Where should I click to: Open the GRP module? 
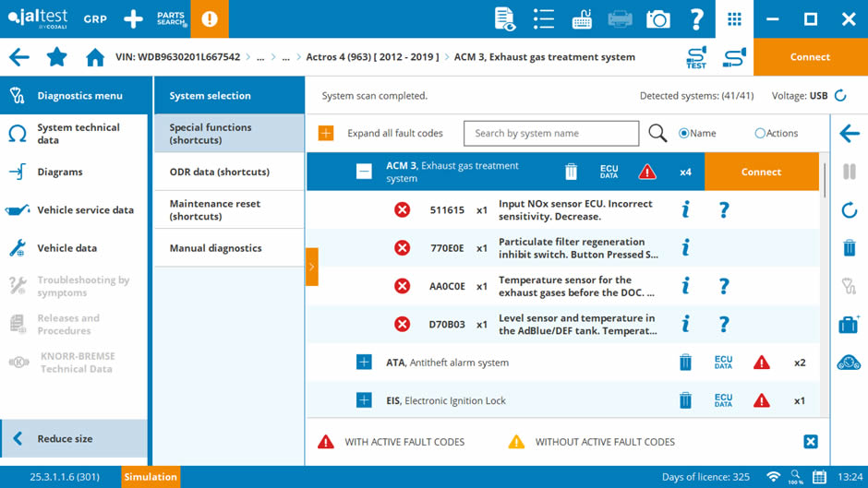tap(95, 18)
